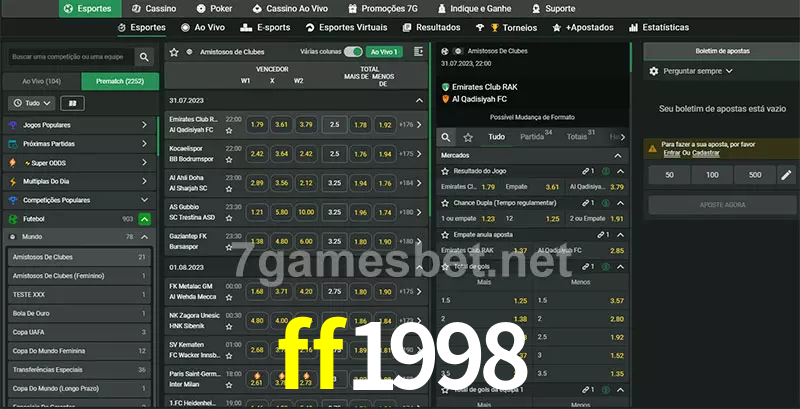Click the pencil edit stakes icon
The height and width of the screenshot is (409, 800).
click(786, 175)
